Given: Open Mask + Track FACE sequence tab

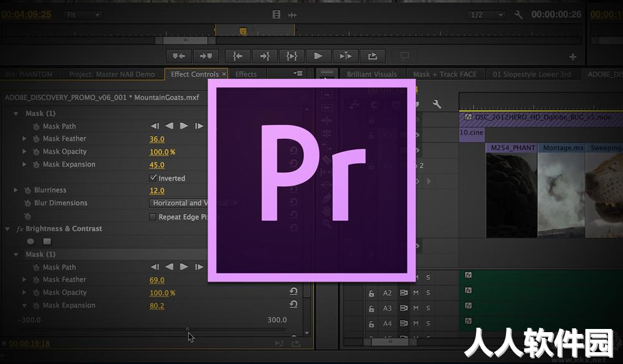Looking at the screenshot, I should click(x=445, y=74).
